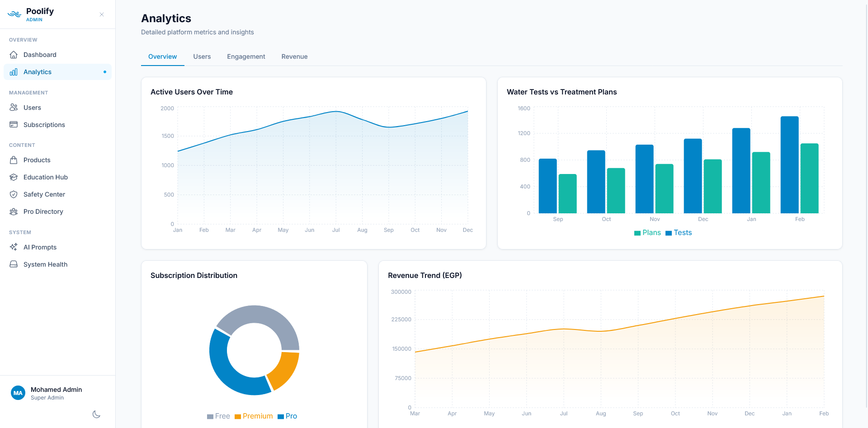This screenshot has width=868, height=428.
Task: Switch to the Users tab
Action: [x=202, y=56]
